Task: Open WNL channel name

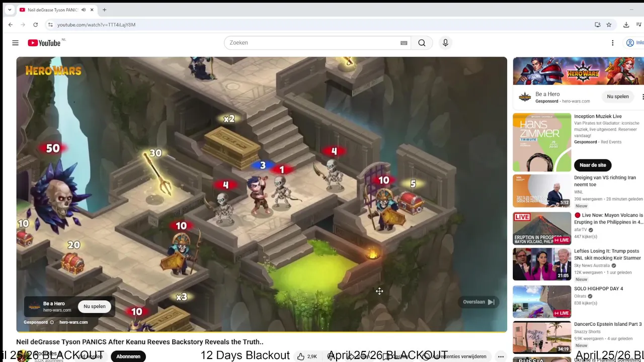Action: [579, 192]
